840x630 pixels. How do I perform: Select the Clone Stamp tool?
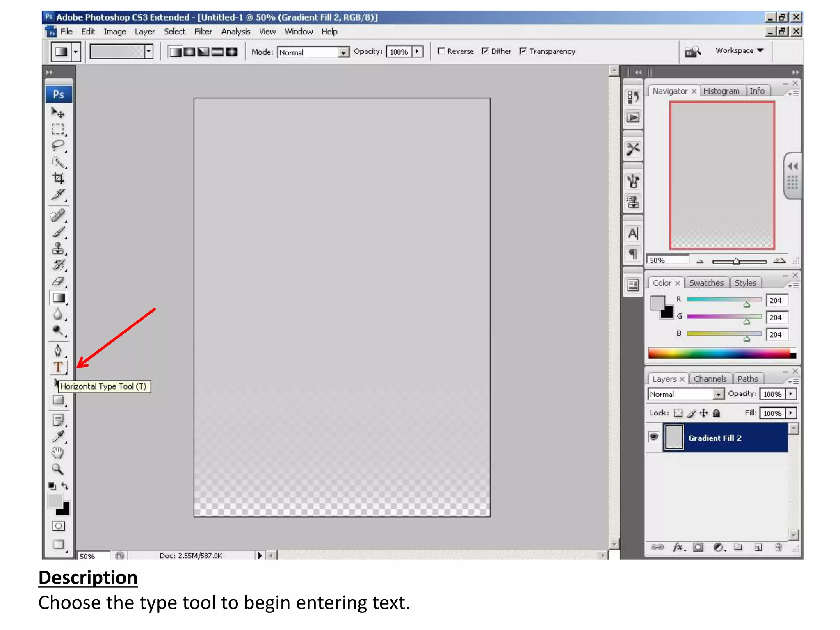[x=58, y=249]
